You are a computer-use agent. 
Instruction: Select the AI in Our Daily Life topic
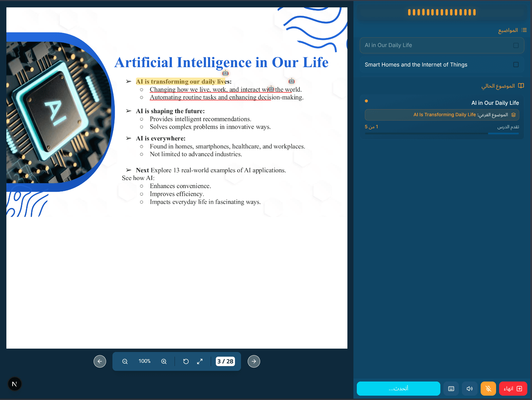442,45
